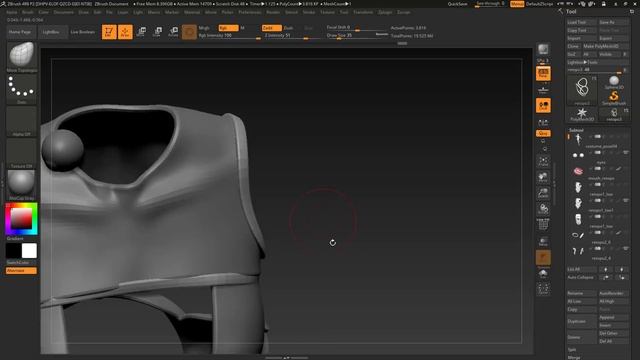Select the white main color swatch
640x360 pixels.
29,251
